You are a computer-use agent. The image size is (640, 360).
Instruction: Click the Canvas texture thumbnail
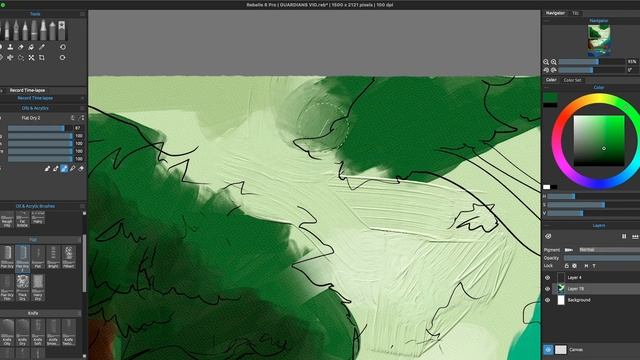click(x=561, y=350)
